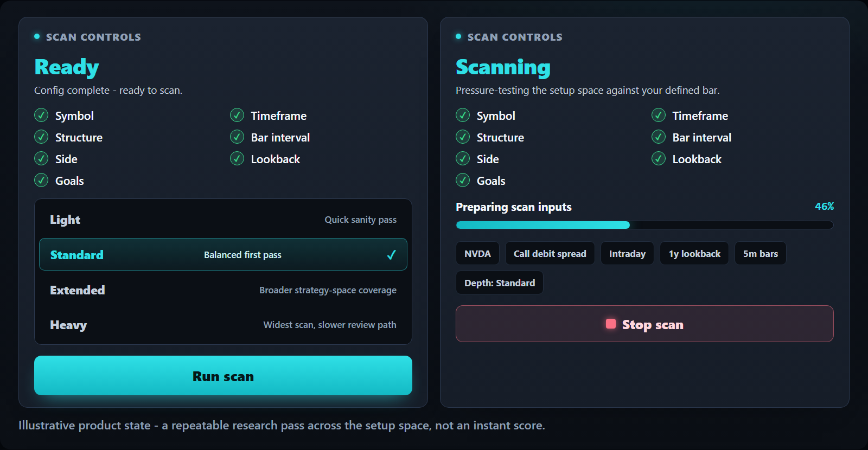Screen dimensions: 868x450
Task: Select the Light scan depth option
Action: tap(223, 220)
